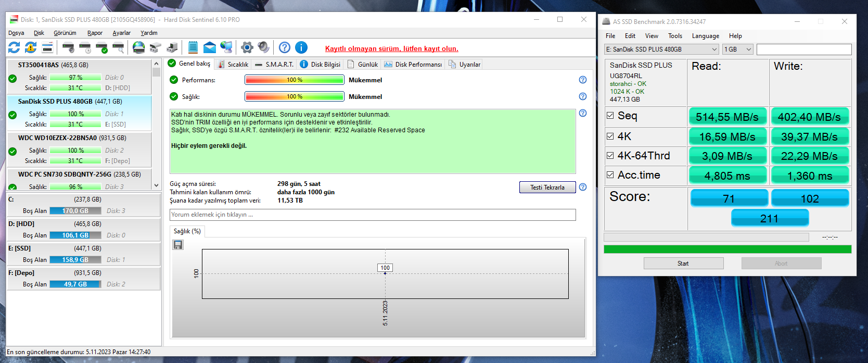The image size is (868, 363).
Task: Switch to the Disk Bilgisi tab
Action: coord(320,64)
